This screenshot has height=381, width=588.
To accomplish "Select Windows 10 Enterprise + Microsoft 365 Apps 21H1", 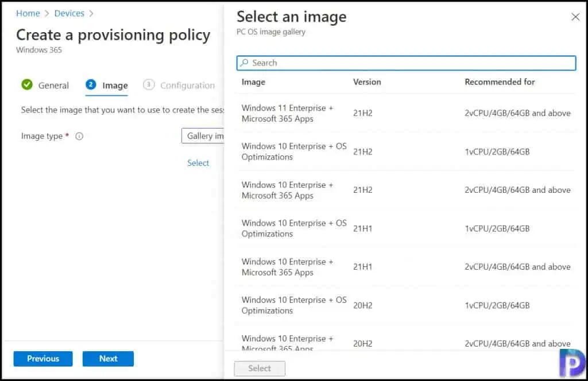I will point(406,267).
